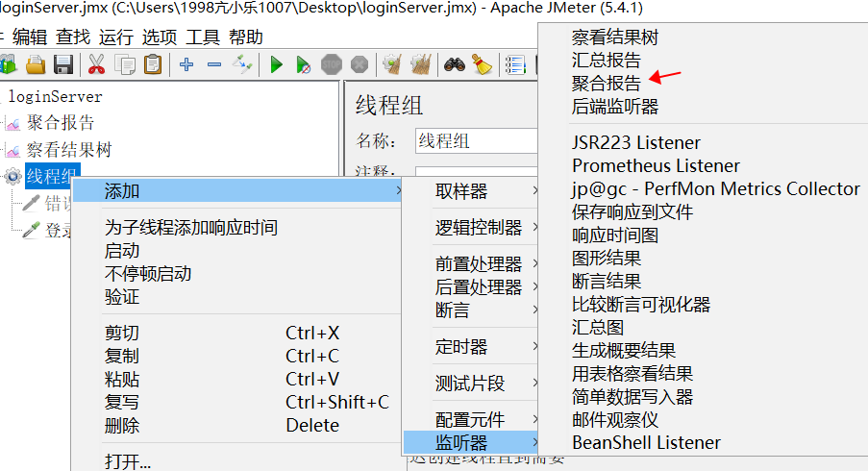
Task: Add 聚合报告 listener from submenu
Action: (x=607, y=83)
